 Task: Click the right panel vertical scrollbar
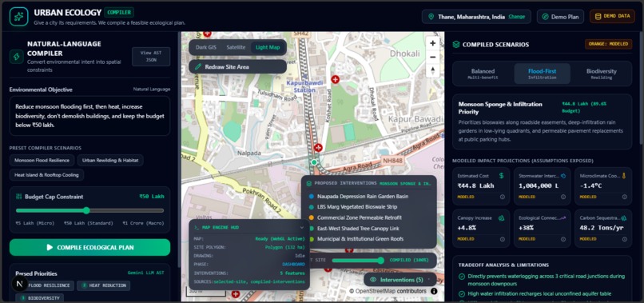pyautogui.click(x=641, y=89)
